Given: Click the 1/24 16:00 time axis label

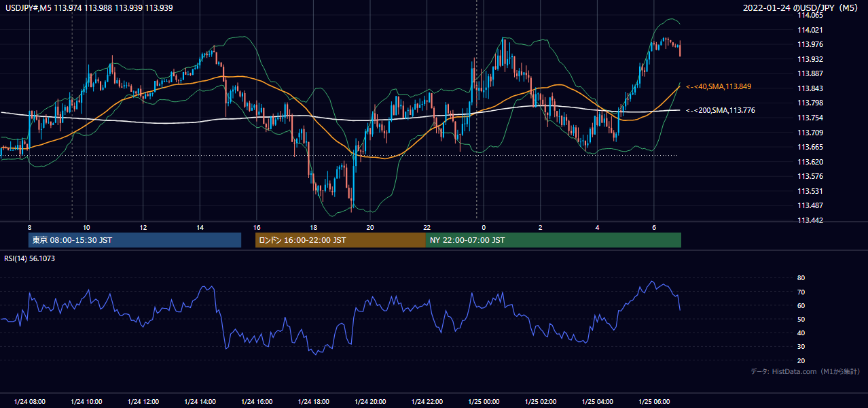Looking at the screenshot, I should (x=256, y=401).
